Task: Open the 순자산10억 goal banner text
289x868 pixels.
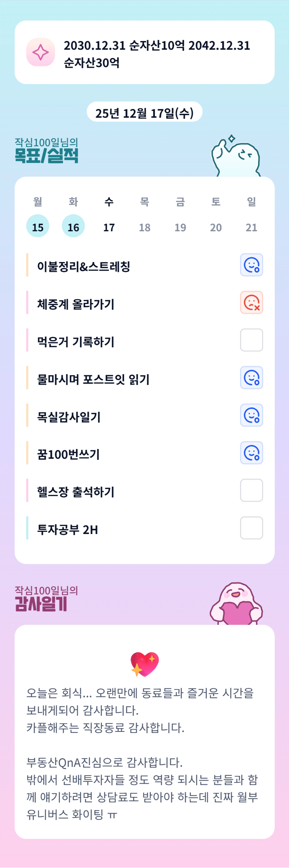Action: point(157,54)
